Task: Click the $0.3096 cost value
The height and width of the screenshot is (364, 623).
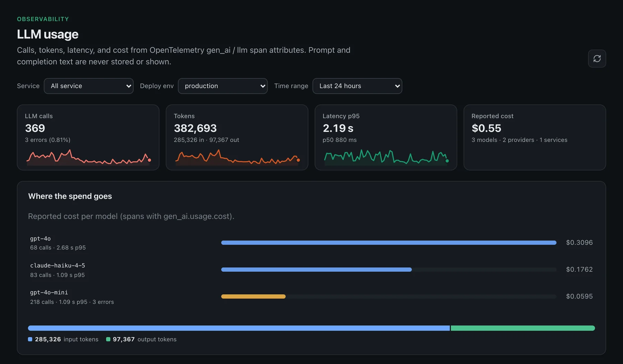Action: tap(579, 243)
